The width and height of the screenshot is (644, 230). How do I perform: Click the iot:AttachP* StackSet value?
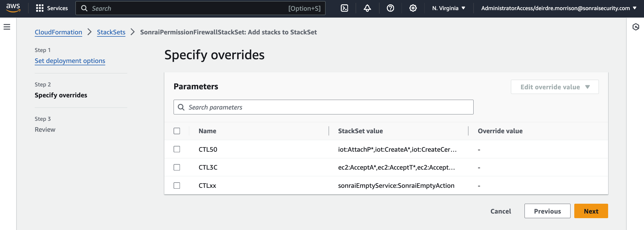(397, 149)
